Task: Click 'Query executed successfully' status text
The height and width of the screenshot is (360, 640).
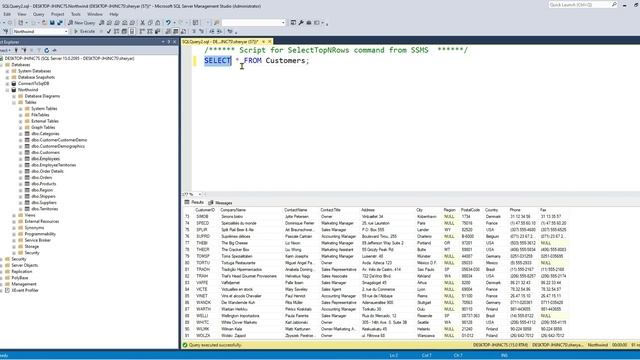Action: pyautogui.click(x=215, y=345)
